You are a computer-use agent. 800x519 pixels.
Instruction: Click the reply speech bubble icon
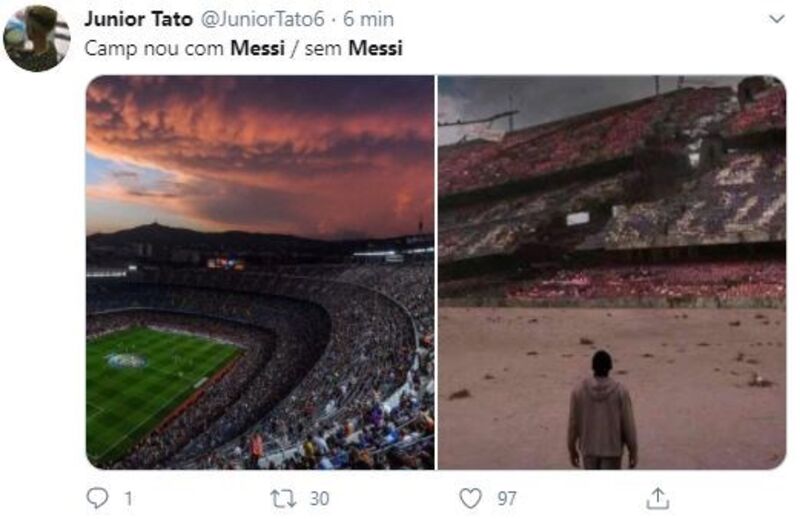pyautogui.click(x=97, y=498)
